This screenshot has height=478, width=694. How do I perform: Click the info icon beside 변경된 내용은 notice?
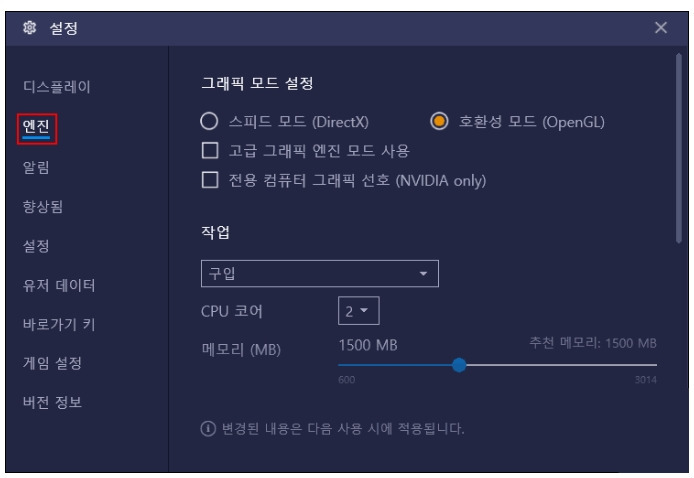coord(208,428)
